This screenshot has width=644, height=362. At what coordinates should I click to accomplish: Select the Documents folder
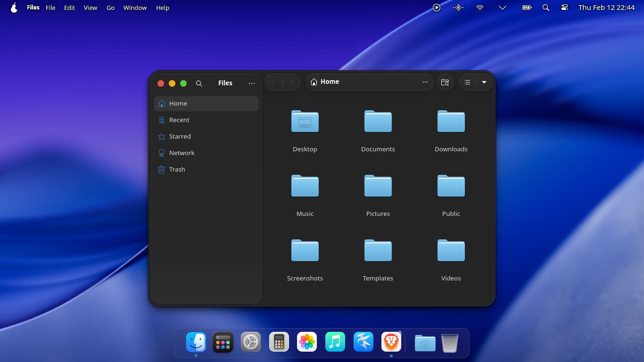pos(378,122)
